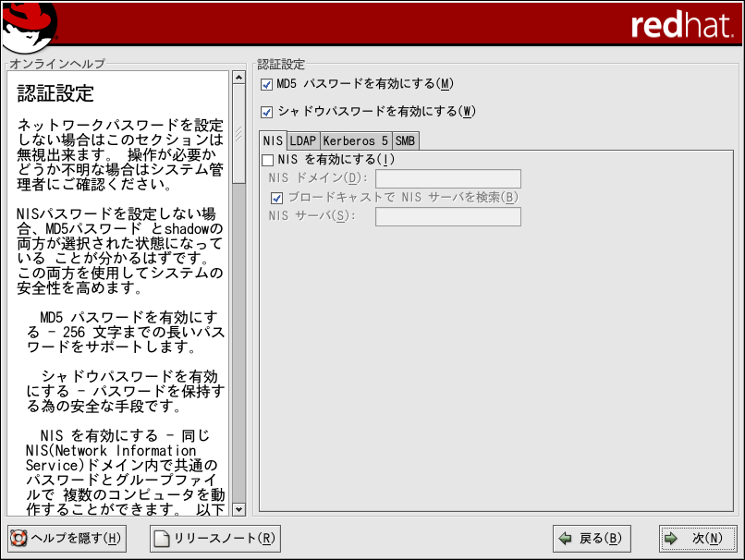Switch to the LDAP tab
The height and width of the screenshot is (560, 745).
(301, 141)
